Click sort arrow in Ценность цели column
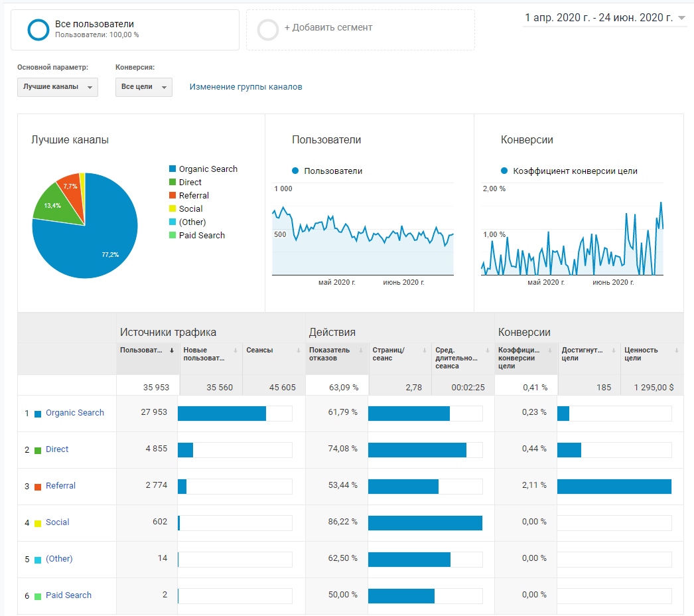This screenshot has width=694, height=616. tap(677, 350)
